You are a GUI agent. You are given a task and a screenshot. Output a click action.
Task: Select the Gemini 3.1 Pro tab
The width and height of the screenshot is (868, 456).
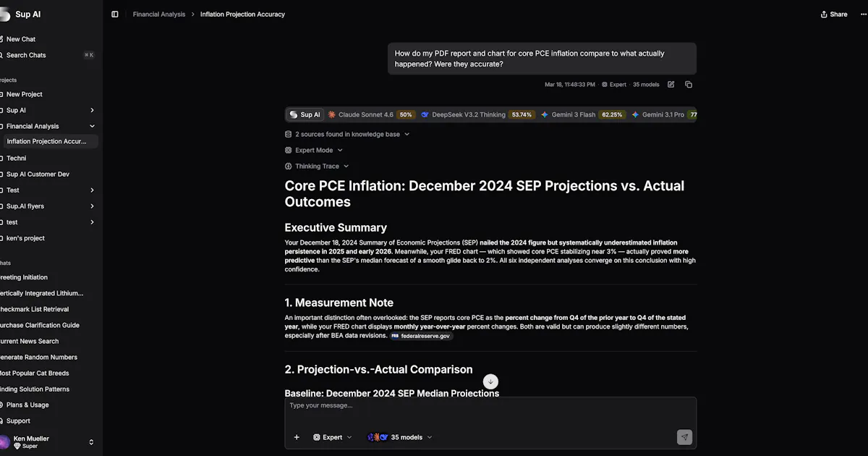click(x=663, y=114)
